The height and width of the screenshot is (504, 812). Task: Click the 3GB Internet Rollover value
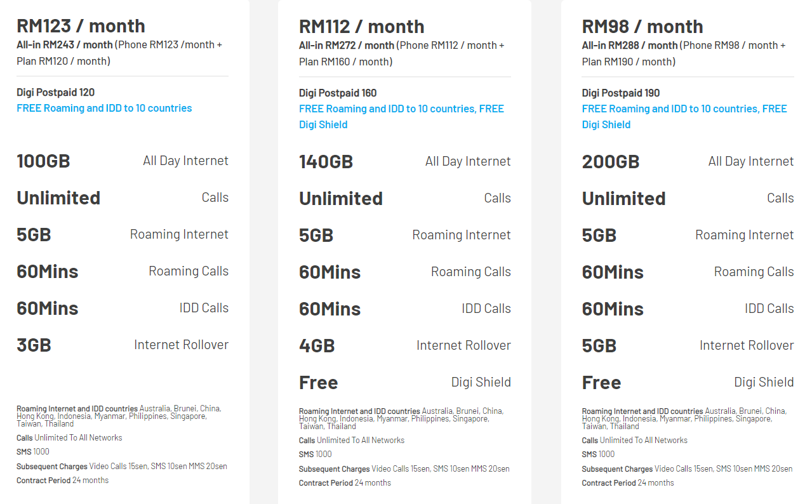pyautogui.click(x=34, y=345)
